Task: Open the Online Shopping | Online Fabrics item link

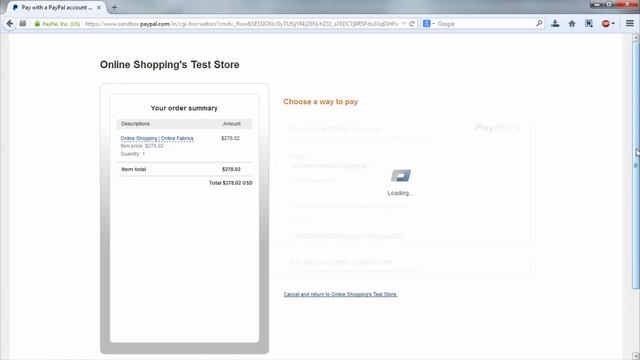Action: point(157,138)
